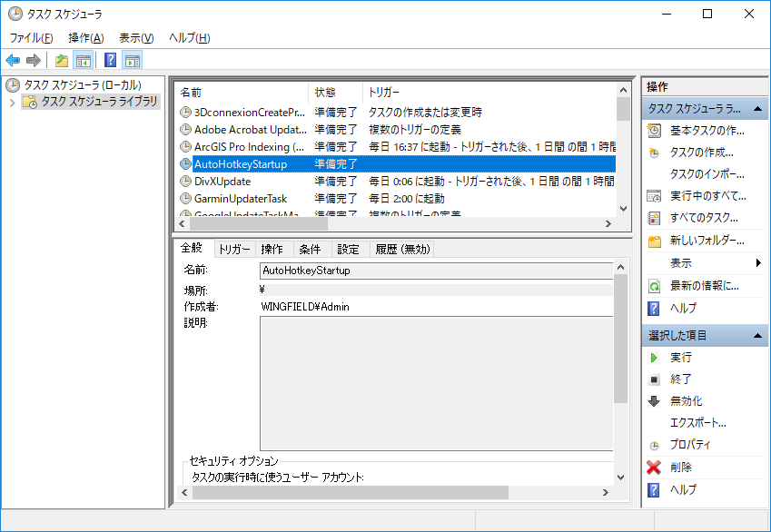Click the 名前 field containing AutoHotkeyStartup
This screenshot has width=771, height=532.
(x=436, y=271)
